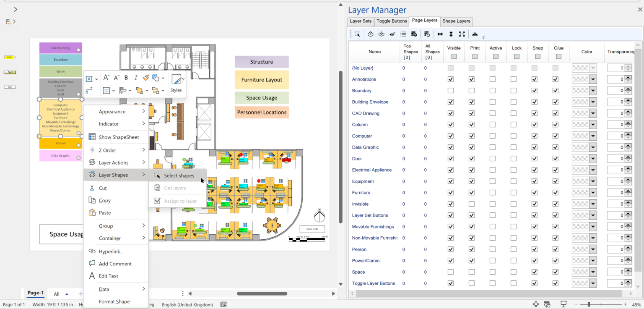Image resolution: width=644 pixels, height=309 pixels.
Task: Switch to the Shape Layers tab
Action: click(x=456, y=21)
